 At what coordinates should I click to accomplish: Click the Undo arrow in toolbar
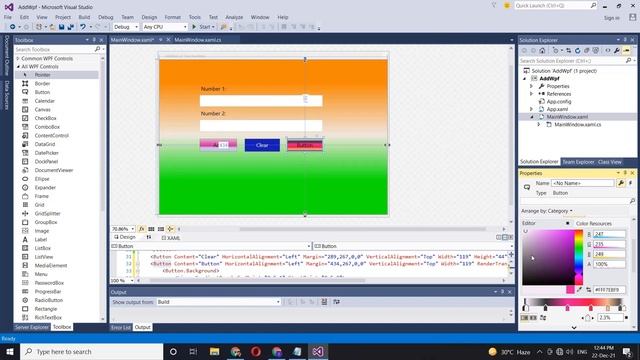point(83,27)
